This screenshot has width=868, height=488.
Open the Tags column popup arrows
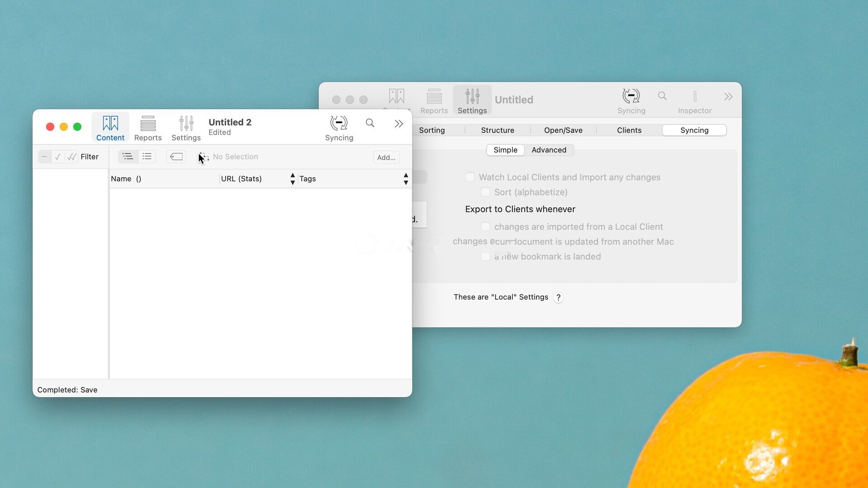(x=406, y=178)
